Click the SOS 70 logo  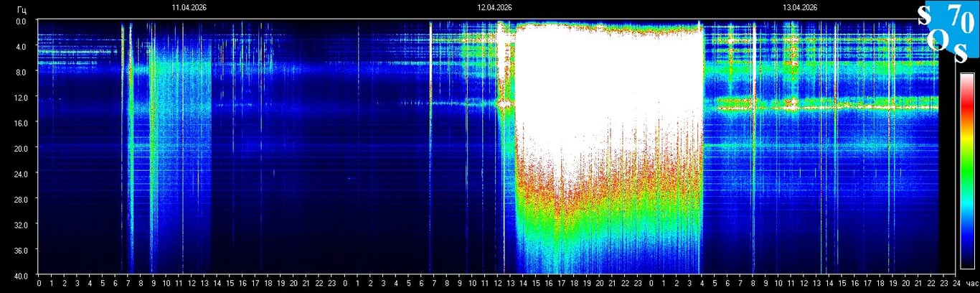pos(948,33)
